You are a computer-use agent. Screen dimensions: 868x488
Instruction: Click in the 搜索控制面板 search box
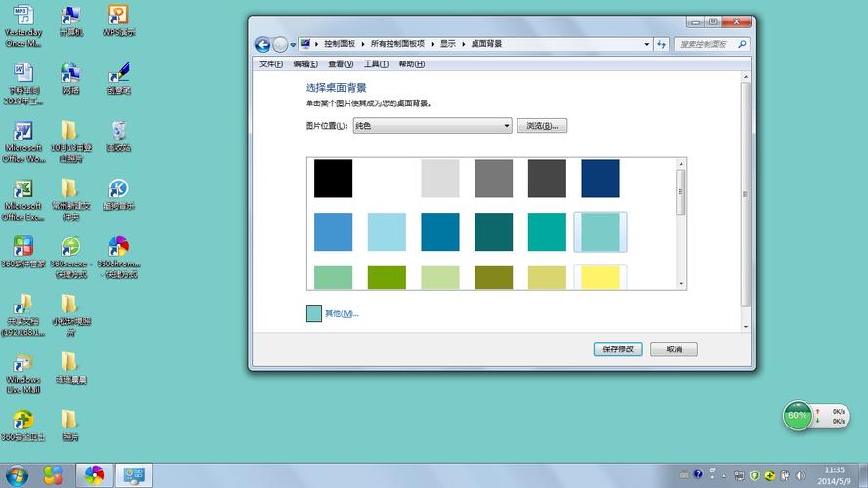(705, 44)
